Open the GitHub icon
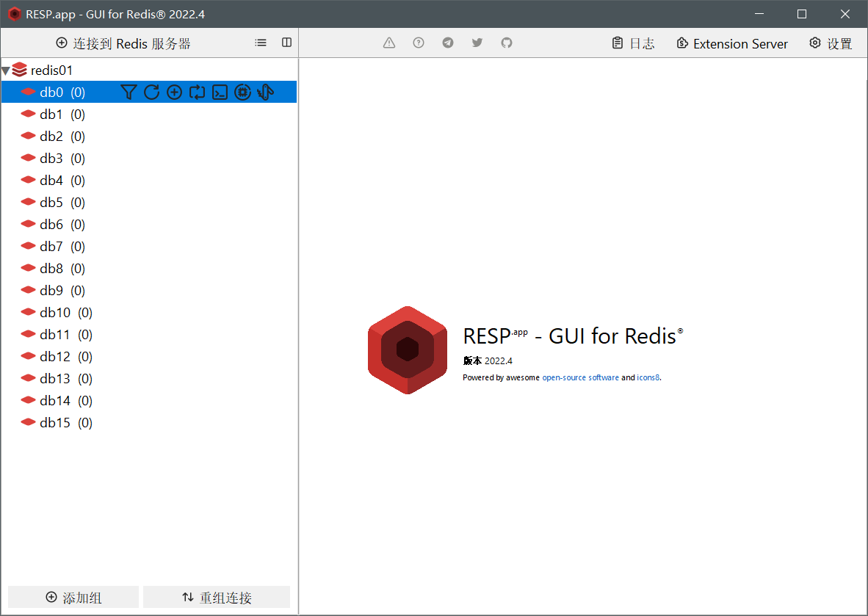 tap(507, 43)
